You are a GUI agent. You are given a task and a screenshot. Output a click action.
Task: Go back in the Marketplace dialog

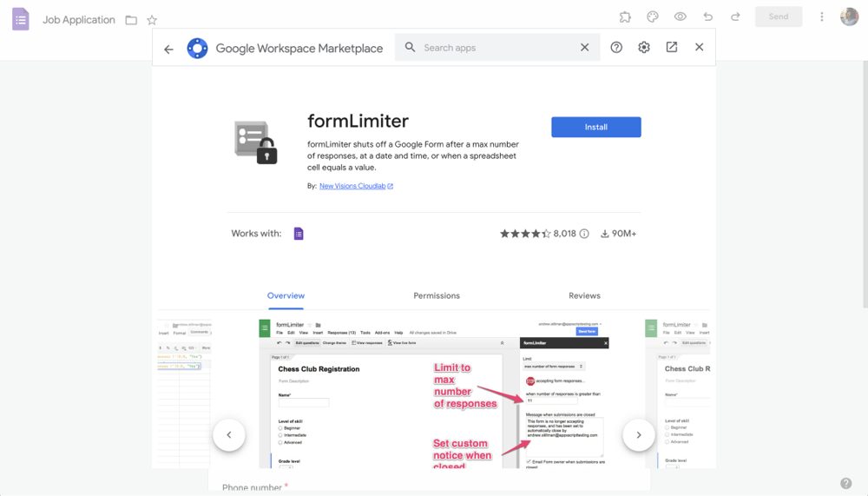168,49
